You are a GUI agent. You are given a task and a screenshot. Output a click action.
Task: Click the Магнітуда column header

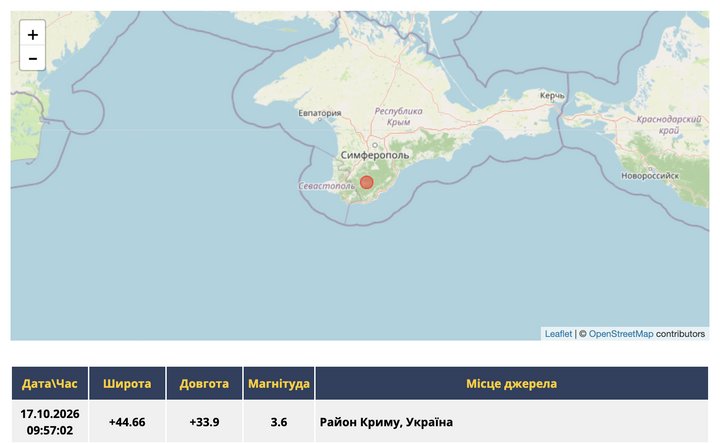(x=279, y=383)
